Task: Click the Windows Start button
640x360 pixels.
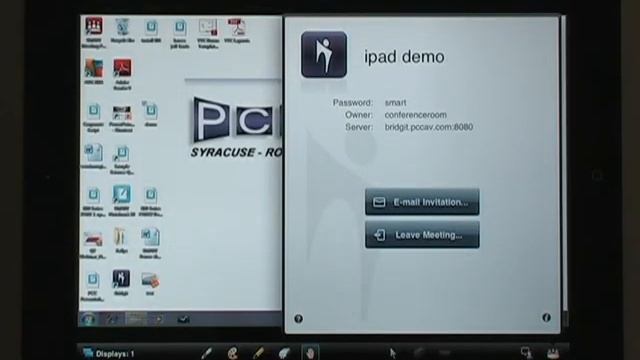Action: [x=88, y=319]
